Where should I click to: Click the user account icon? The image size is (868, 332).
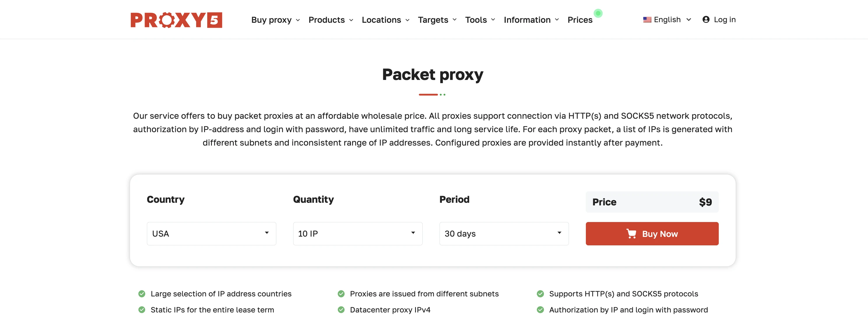point(706,20)
